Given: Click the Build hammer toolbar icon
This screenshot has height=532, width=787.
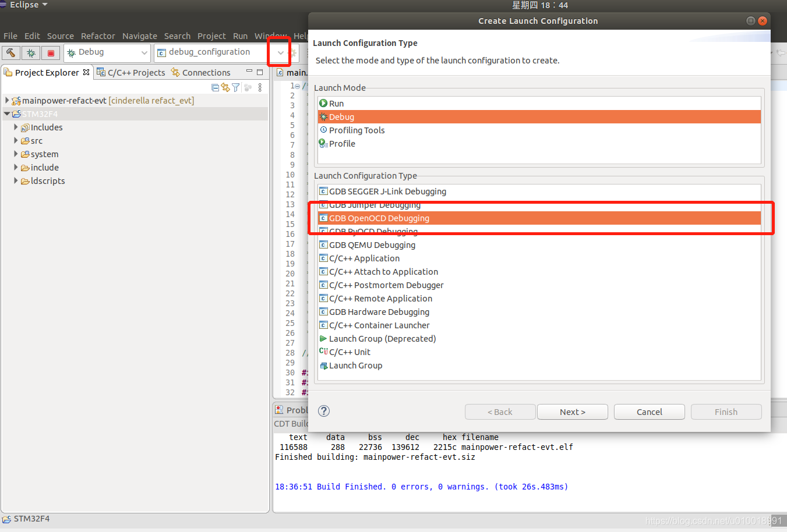Looking at the screenshot, I should tap(11, 53).
